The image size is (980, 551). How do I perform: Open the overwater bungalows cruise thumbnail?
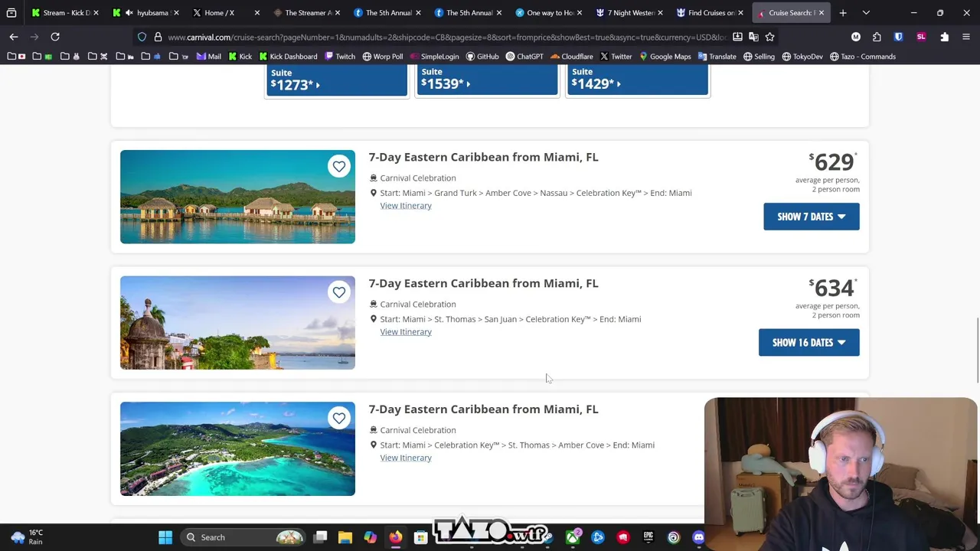(x=237, y=197)
